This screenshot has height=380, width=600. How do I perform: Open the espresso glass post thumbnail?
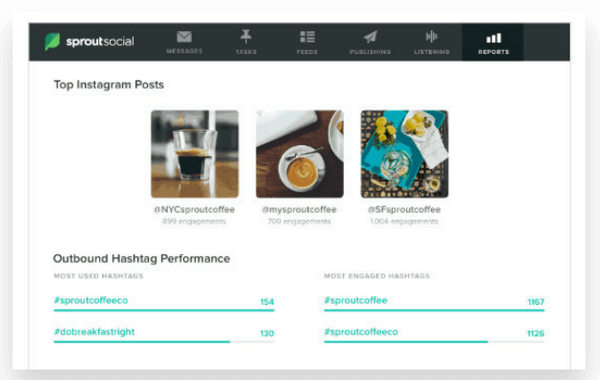[195, 154]
